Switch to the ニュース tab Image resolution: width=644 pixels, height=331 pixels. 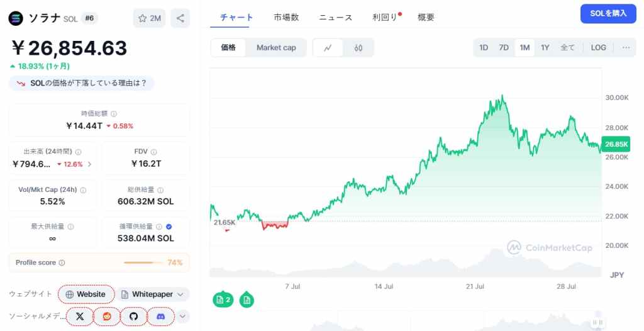(x=336, y=17)
